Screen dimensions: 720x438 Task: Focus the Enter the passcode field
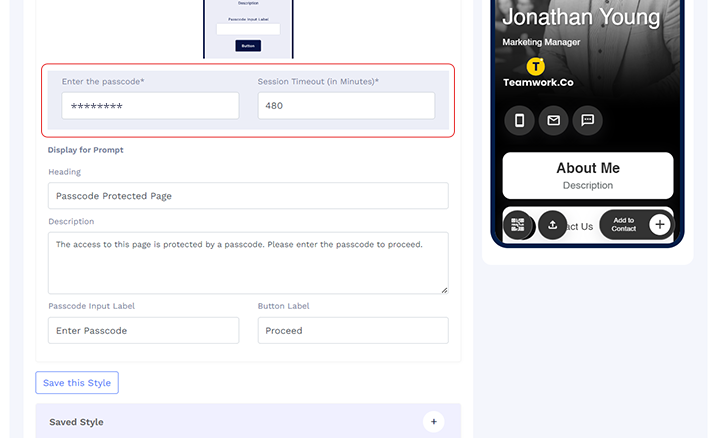pyautogui.click(x=151, y=106)
